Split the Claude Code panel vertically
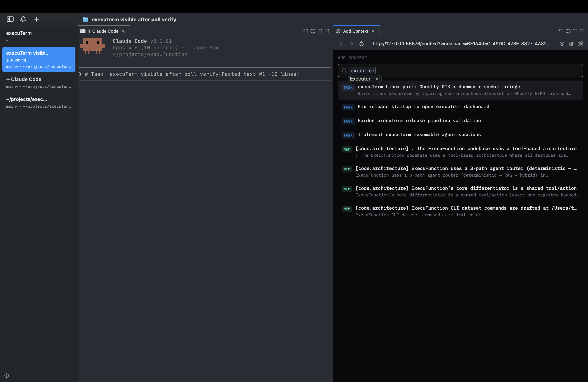Image resolution: width=588 pixels, height=382 pixels. point(319,31)
